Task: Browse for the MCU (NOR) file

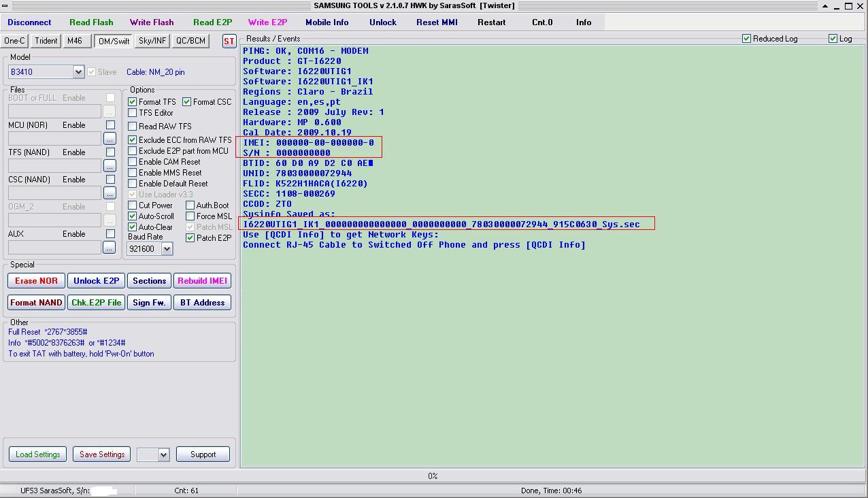Action: point(109,138)
